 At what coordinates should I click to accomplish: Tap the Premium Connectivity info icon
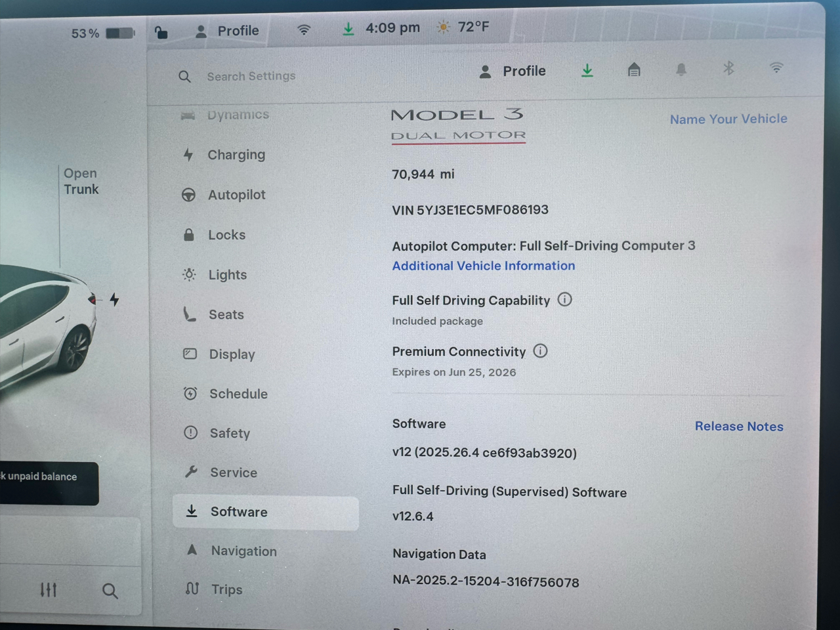(540, 351)
